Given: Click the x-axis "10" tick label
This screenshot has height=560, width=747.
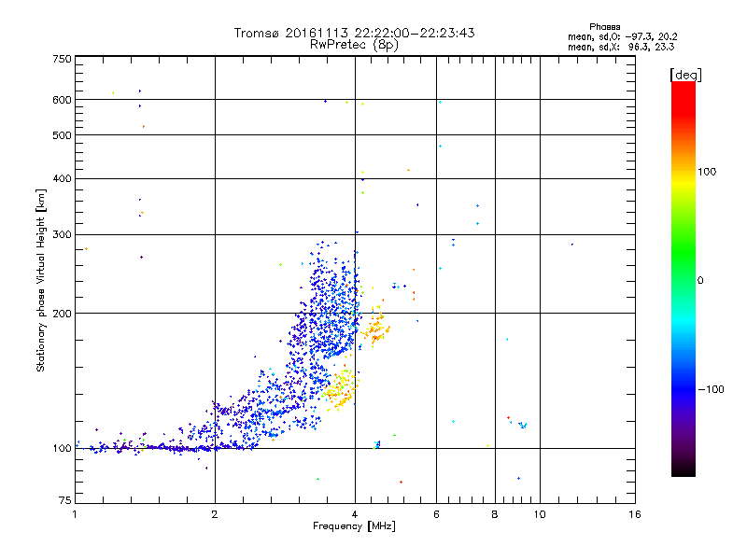Looking at the screenshot, I should coord(540,514).
